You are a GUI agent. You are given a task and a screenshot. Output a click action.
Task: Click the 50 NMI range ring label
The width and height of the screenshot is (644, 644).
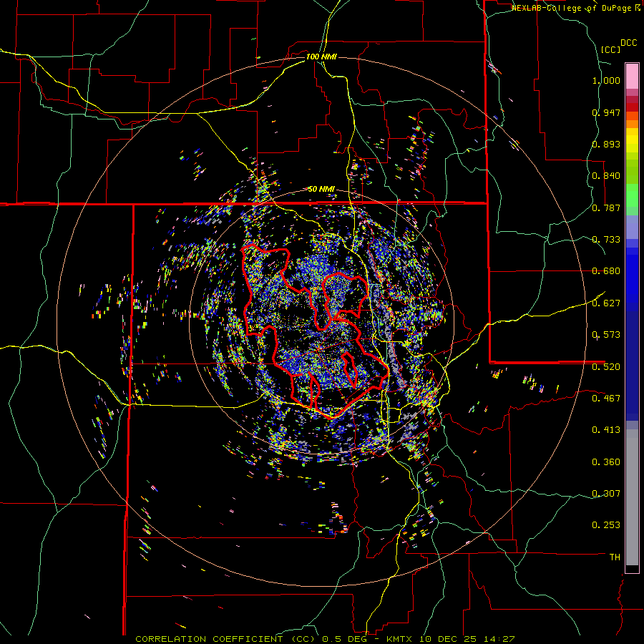(321, 190)
